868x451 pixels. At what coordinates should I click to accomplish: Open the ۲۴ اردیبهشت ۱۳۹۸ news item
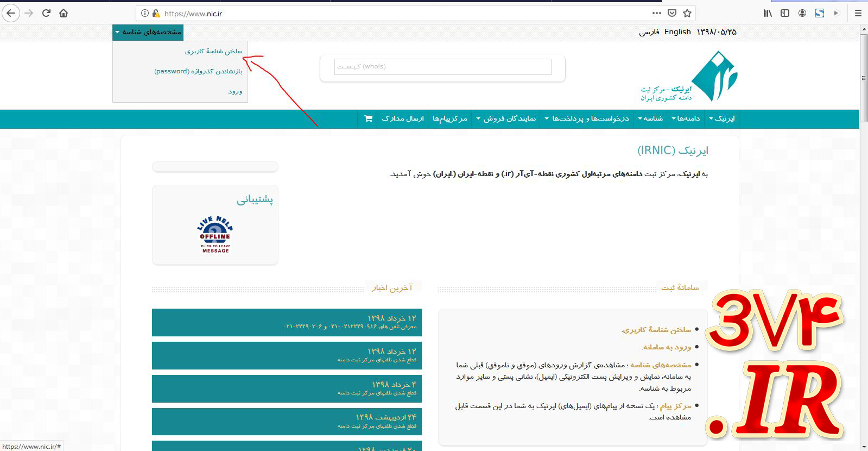tap(287, 422)
